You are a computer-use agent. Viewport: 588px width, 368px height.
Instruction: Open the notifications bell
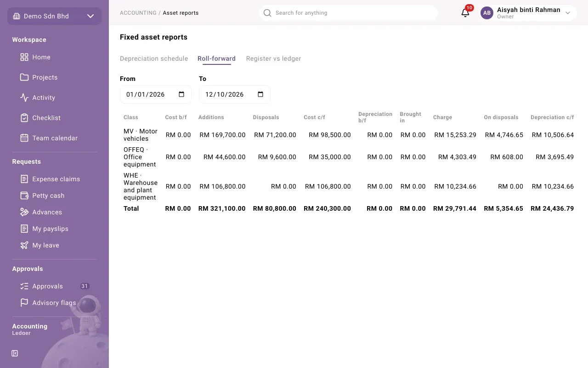[465, 13]
